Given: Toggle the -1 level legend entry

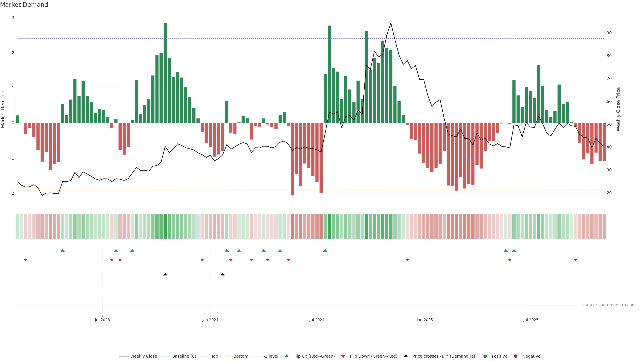Looking at the screenshot, I should pos(271,356).
